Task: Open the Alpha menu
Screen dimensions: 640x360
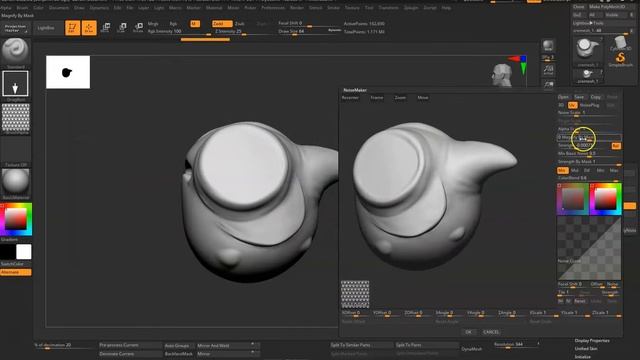Action: [x=6, y=8]
